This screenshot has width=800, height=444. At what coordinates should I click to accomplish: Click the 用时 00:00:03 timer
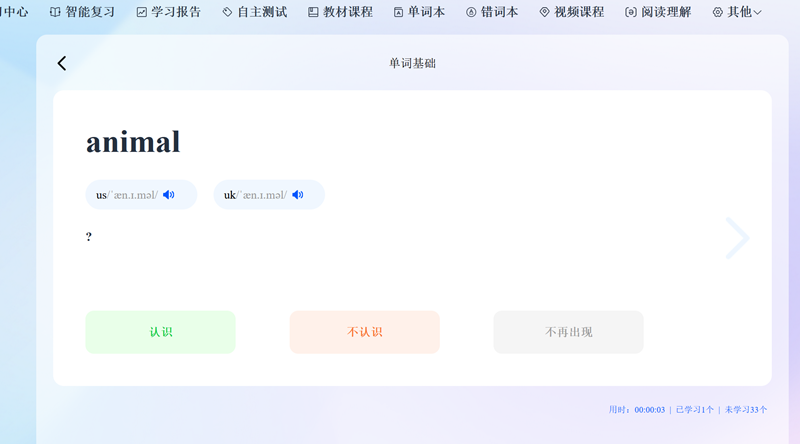pyautogui.click(x=637, y=410)
